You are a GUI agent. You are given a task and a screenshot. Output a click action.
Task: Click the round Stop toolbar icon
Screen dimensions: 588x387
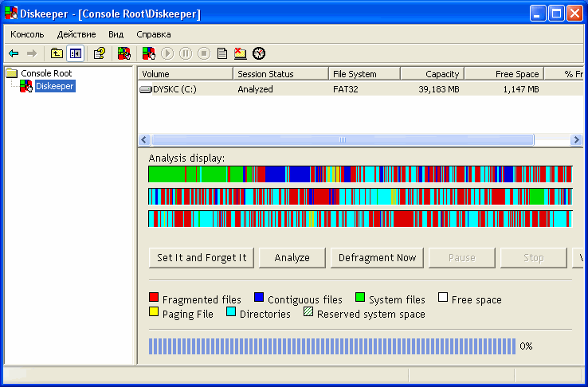pos(204,53)
